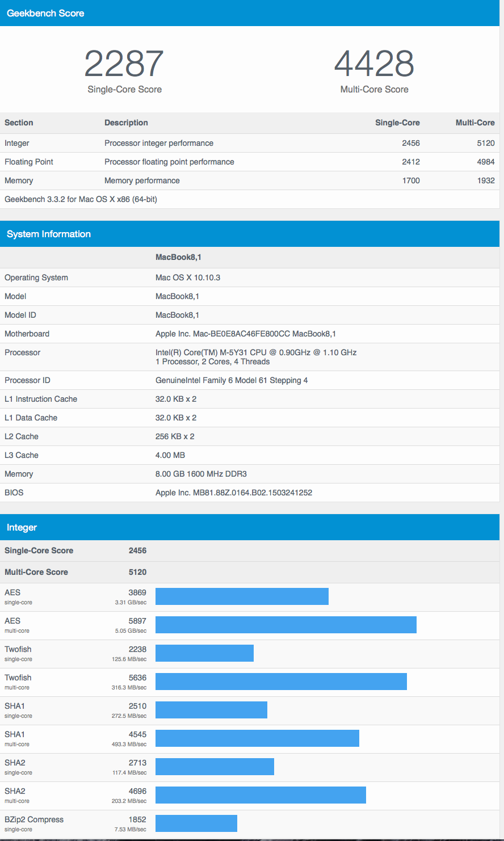Click the BIOS version string value
The height and width of the screenshot is (841, 504).
pyautogui.click(x=234, y=493)
